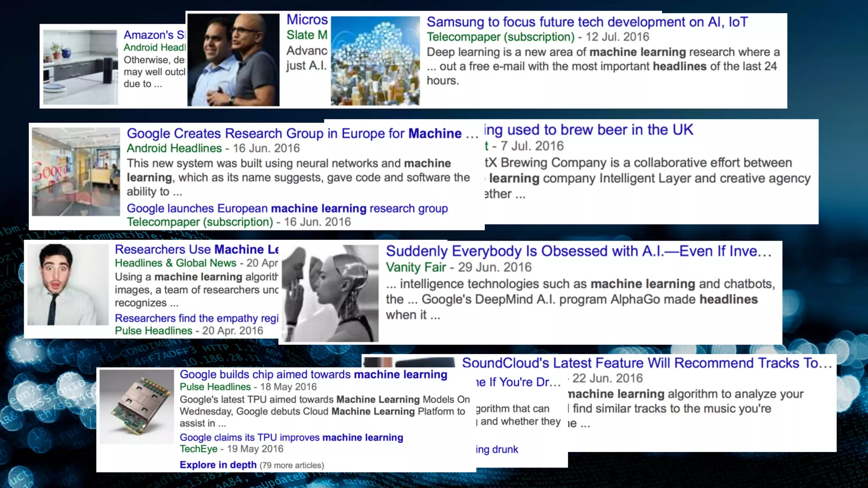Click the Vanity Fair source label
868x488 pixels.
pos(416,267)
